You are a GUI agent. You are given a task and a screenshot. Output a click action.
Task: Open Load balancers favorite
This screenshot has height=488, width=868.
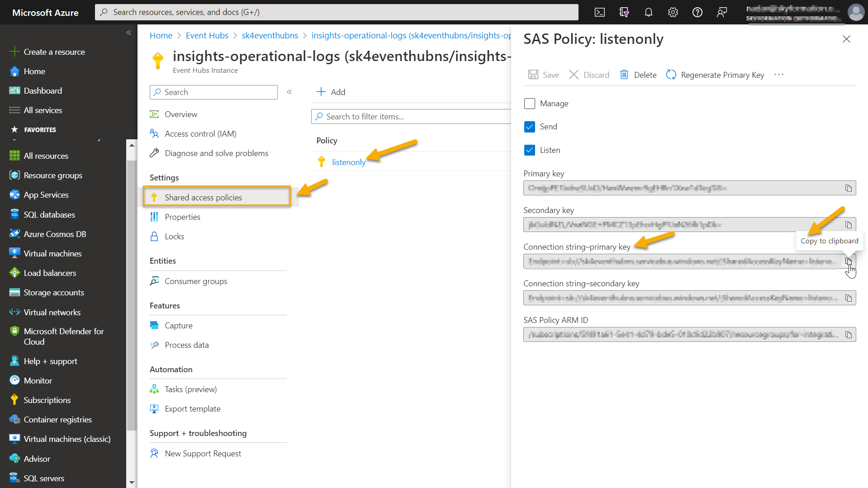coord(50,273)
